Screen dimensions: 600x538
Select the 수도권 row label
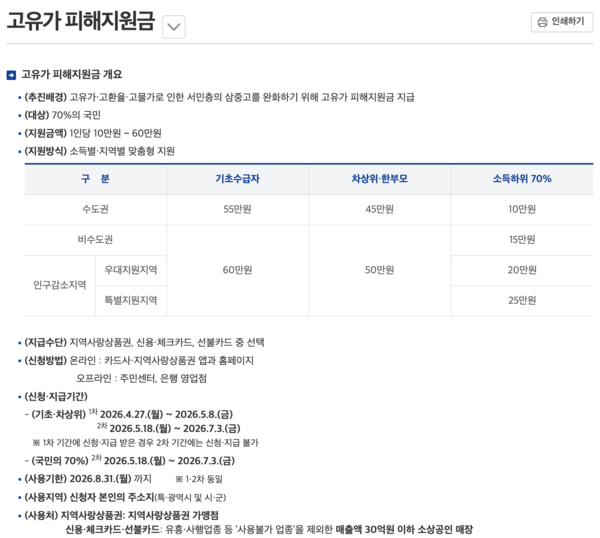point(95,209)
